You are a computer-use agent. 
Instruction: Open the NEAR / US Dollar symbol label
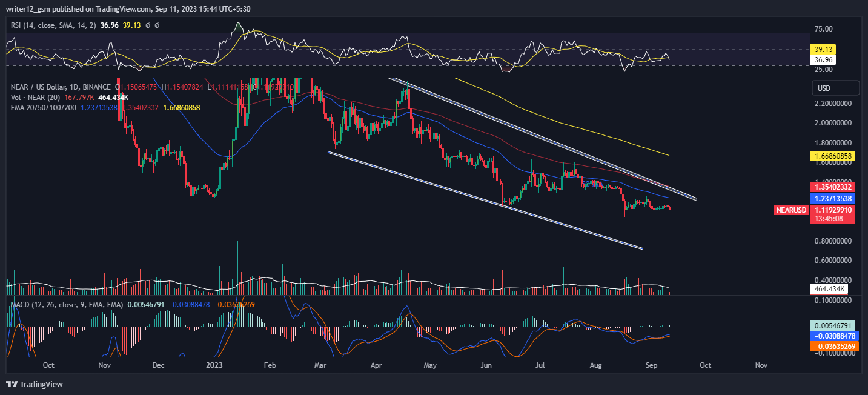click(38, 87)
